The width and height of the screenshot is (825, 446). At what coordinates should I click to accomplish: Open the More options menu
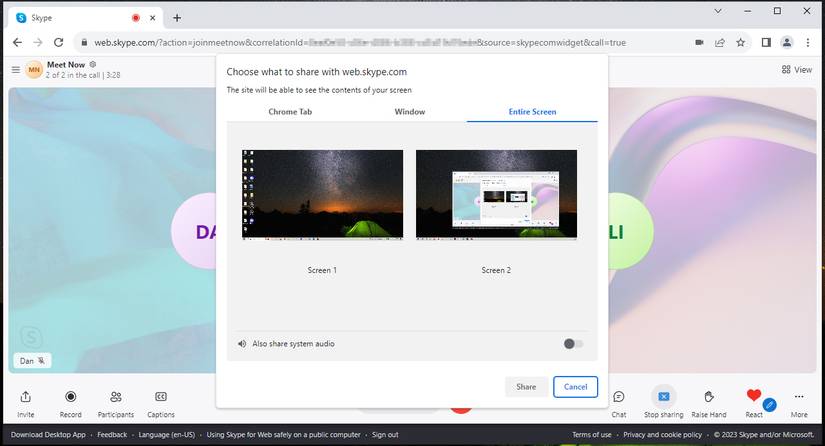coord(799,397)
